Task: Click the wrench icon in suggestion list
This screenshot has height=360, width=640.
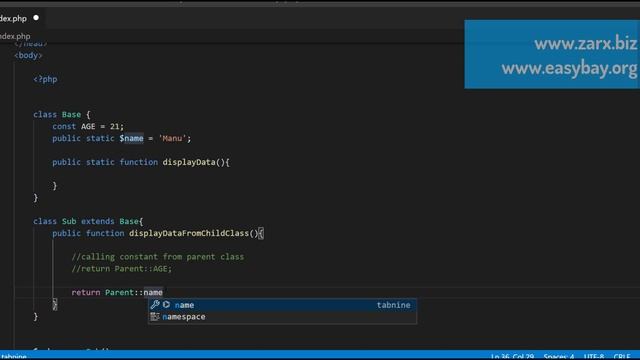Action: coord(155,304)
